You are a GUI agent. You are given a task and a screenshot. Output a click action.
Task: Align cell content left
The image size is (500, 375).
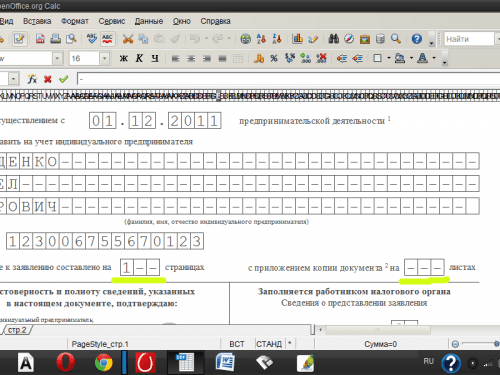pyautogui.click(x=175, y=59)
